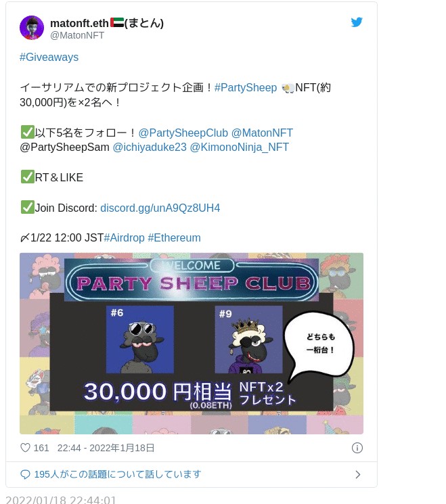This screenshot has width=446, height=504.
Task: Visit the @ichiyaduke23 profile link
Action: (150, 147)
